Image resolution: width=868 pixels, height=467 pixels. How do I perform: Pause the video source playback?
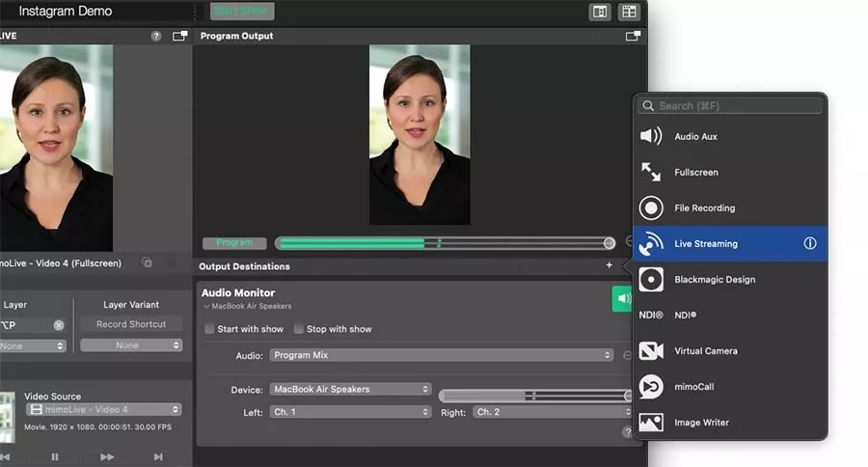(55, 457)
